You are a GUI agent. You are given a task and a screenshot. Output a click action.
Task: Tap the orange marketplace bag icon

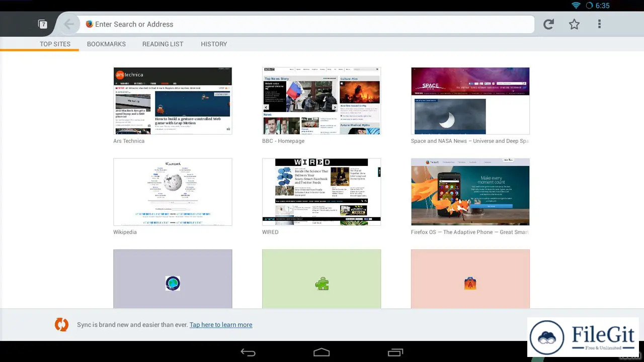pyautogui.click(x=470, y=284)
